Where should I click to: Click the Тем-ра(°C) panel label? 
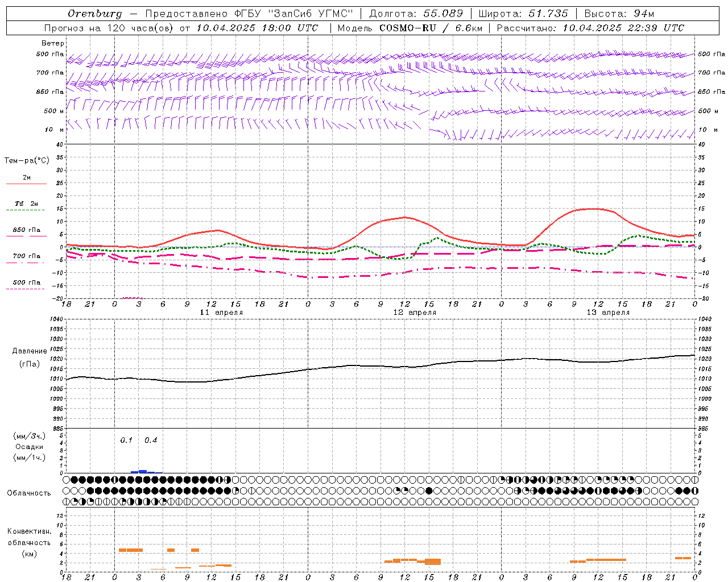[x=27, y=161]
